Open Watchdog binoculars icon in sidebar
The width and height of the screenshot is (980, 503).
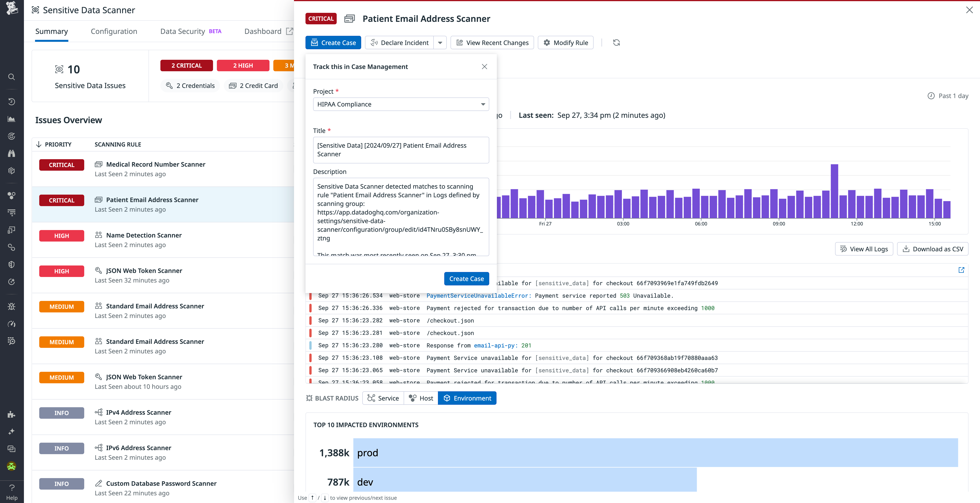click(11, 153)
